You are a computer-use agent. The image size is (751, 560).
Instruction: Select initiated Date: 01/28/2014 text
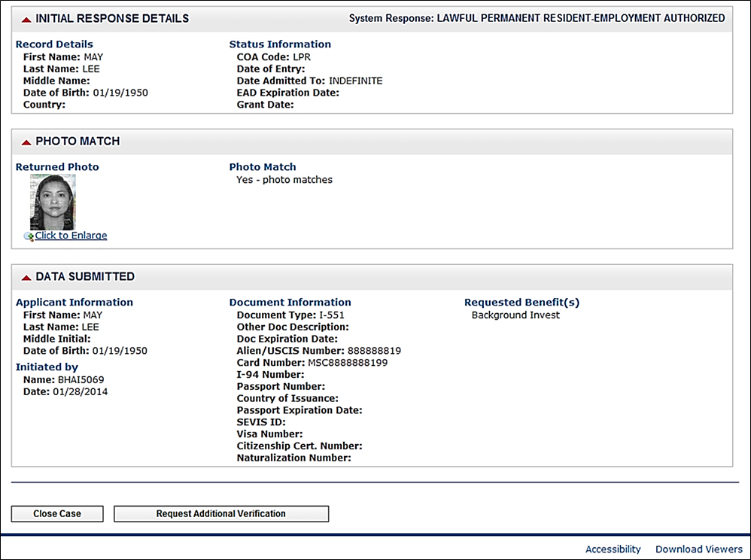65,392
